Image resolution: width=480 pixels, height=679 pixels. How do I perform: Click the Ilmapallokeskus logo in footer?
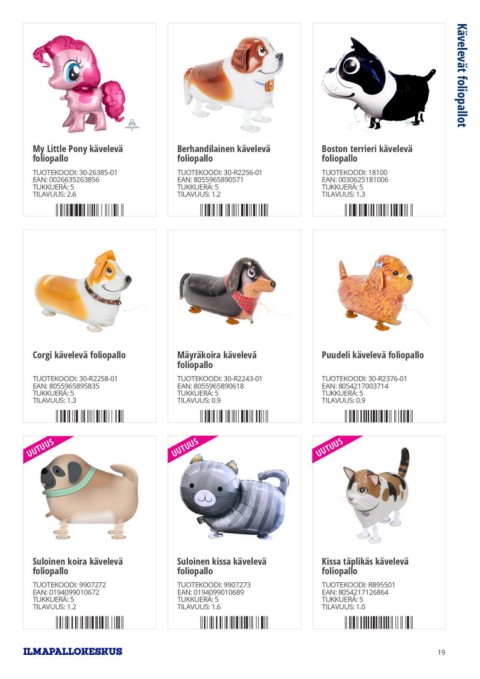coord(73,651)
